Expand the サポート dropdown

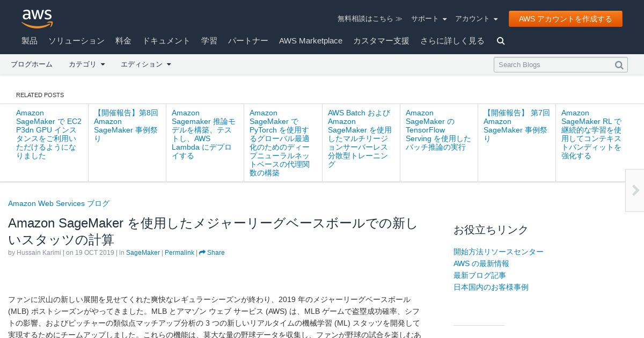click(x=429, y=19)
